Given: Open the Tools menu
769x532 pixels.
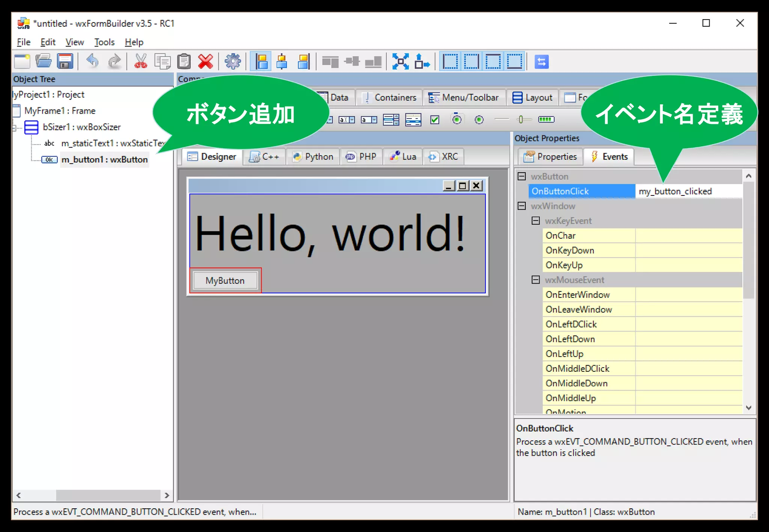Looking at the screenshot, I should coord(104,42).
